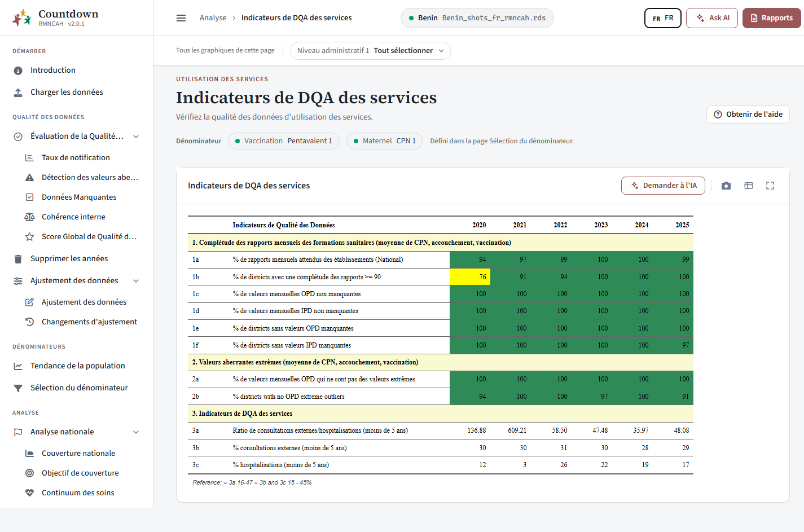Click the funnel icon for Sélection du dénominateur

18,388
